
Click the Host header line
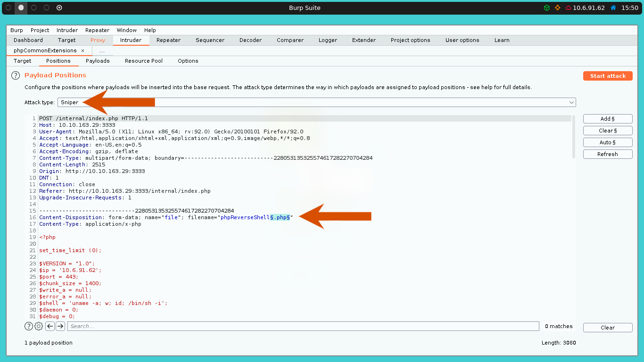(x=77, y=125)
